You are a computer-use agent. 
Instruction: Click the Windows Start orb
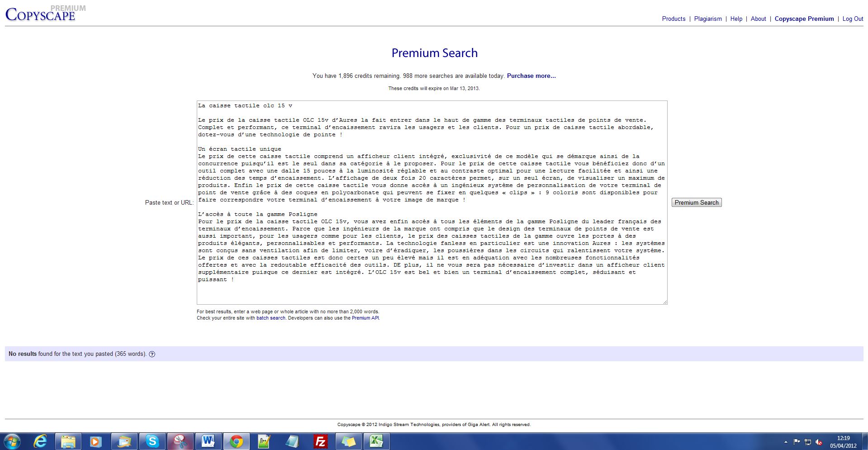12,441
